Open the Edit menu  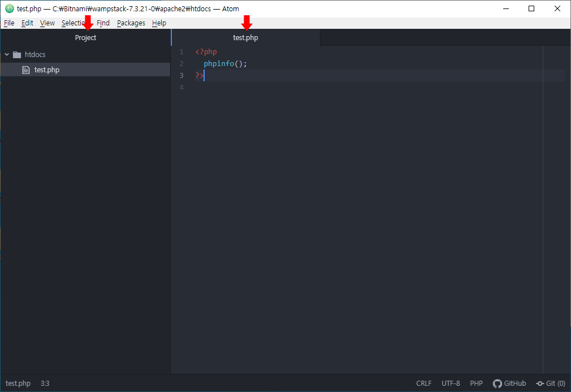[27, 23]
